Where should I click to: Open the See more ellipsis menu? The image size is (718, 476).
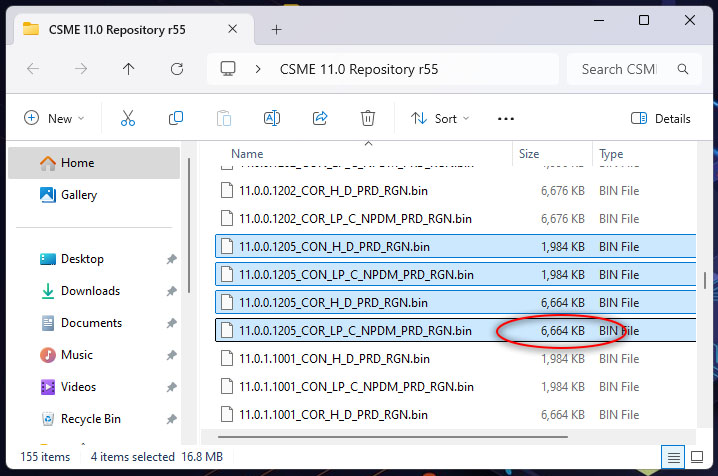pyautogui.click(x=506, y=119)
